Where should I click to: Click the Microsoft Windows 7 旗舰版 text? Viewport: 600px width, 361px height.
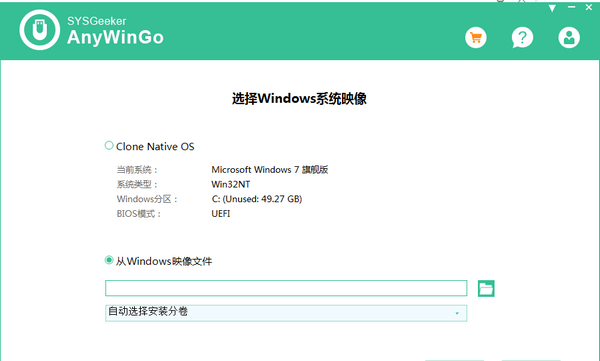tap(269, 170)
